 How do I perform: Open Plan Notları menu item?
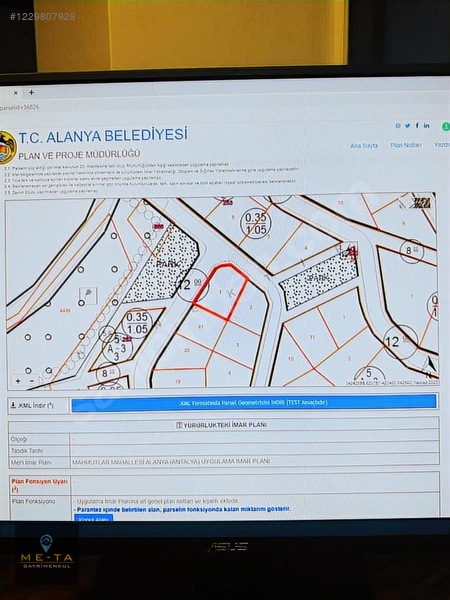click(406, 145)
